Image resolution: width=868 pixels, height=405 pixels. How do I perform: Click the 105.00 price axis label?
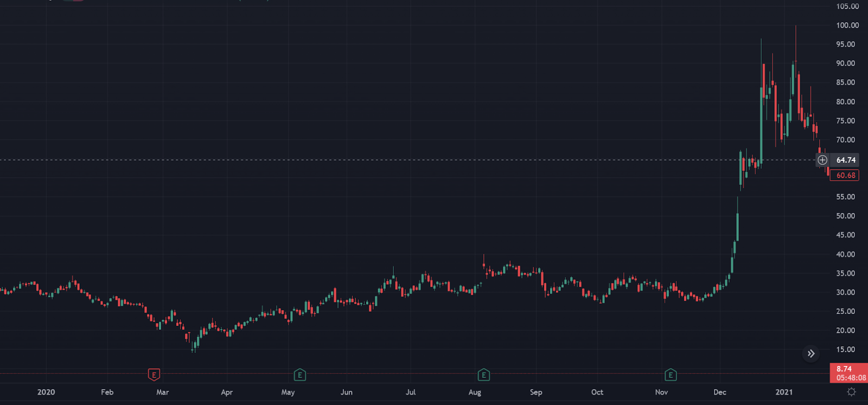tap(847, 7)
